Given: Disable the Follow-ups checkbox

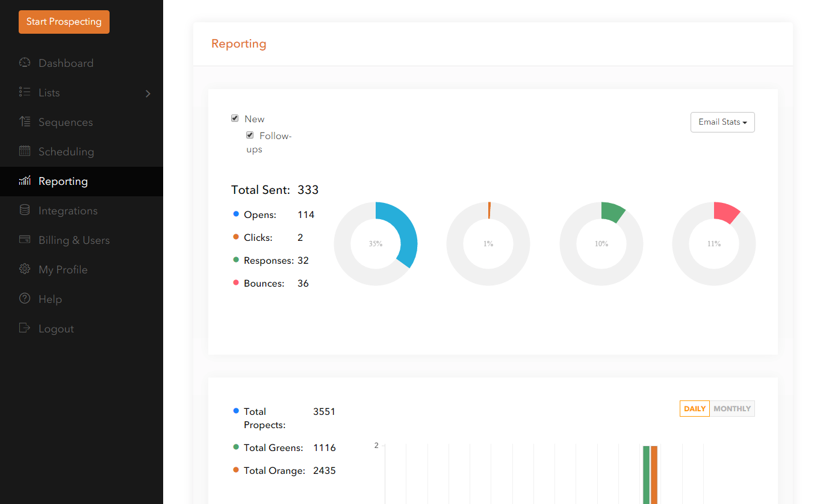Looking at the screenshot, I should point(250,135).
